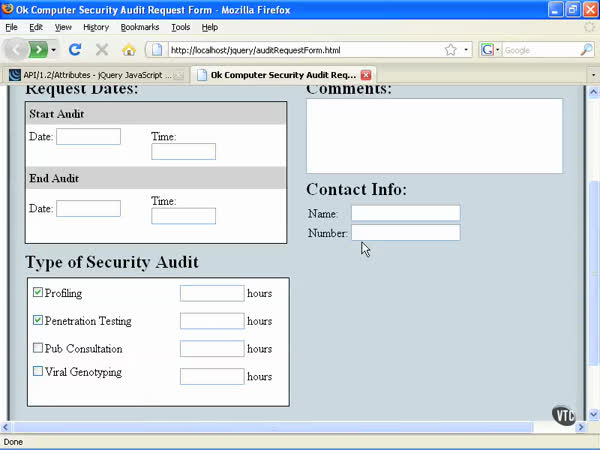The height and width of the screenshot is (450, 600).
Task: Close the Ok Computer Security Audit tab
Action: click(366, 75)
